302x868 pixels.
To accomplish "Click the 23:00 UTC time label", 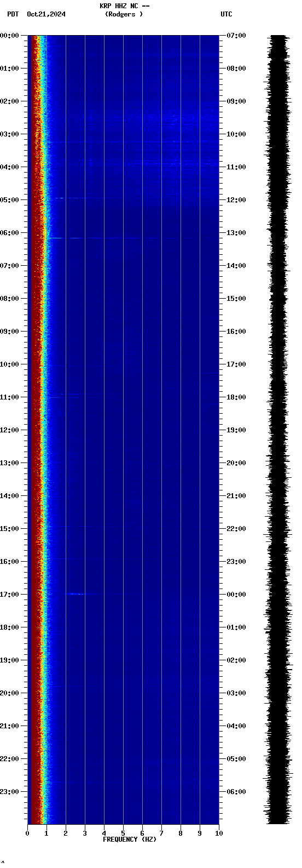I will click(x=236, y=562).
